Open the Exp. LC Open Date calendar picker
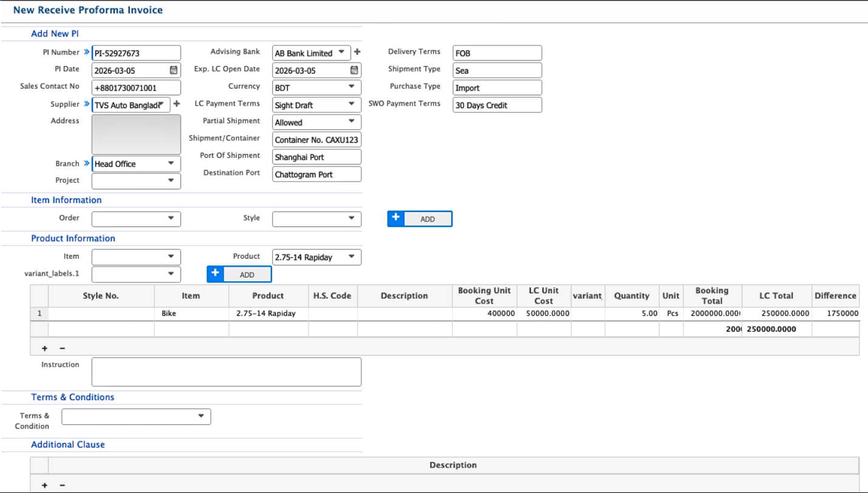Viewport: 868px width, 493px height. pos(354,70)
